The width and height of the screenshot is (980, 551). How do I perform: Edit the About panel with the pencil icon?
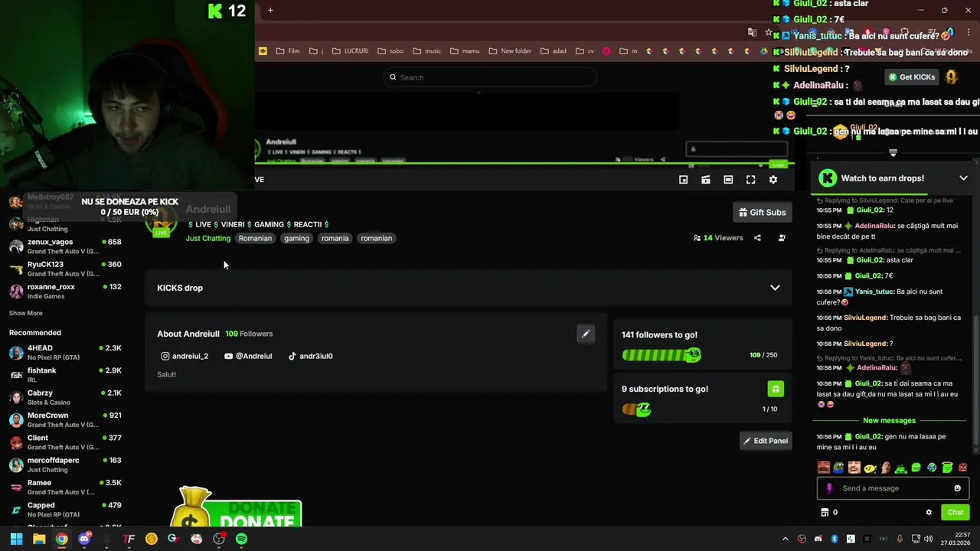pos(586,334)
